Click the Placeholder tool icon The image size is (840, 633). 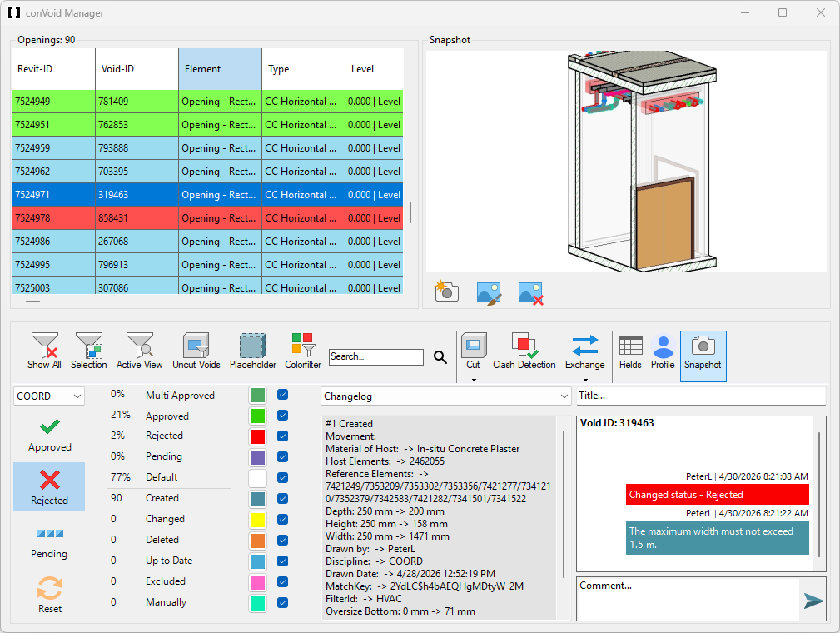click(x=253, y=351)
